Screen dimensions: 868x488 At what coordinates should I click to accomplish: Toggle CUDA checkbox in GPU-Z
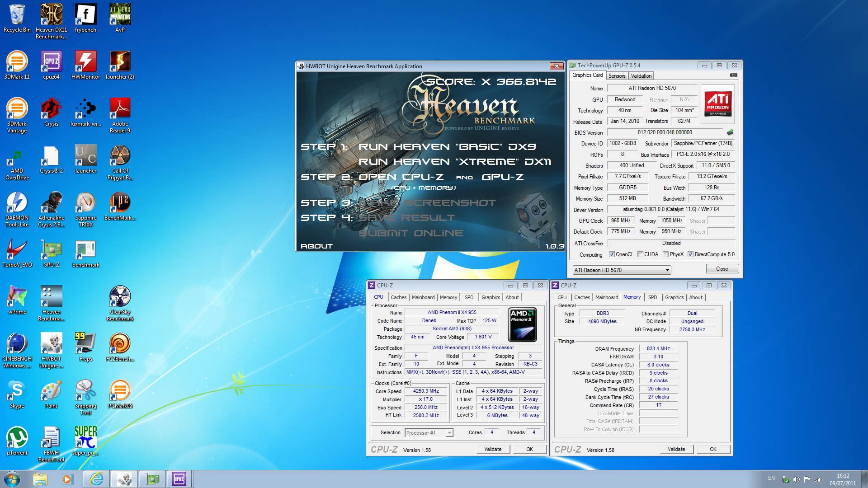click(x=640, y=254)
